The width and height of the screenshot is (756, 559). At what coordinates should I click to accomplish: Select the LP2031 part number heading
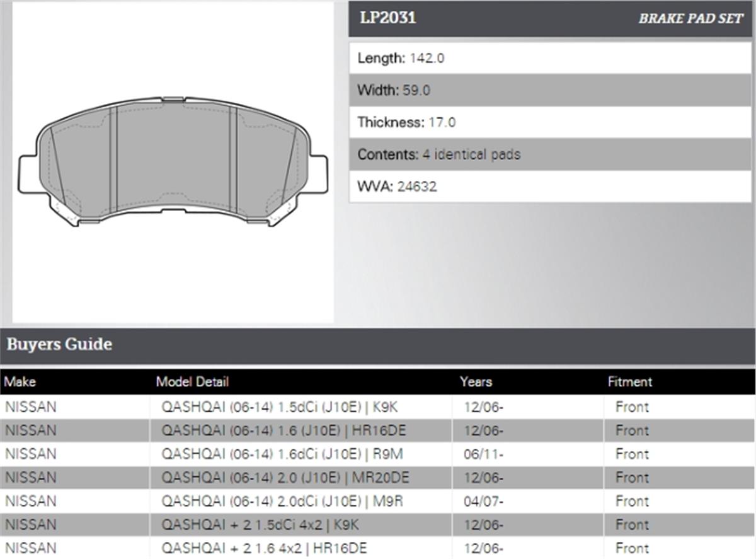point(388,18)
